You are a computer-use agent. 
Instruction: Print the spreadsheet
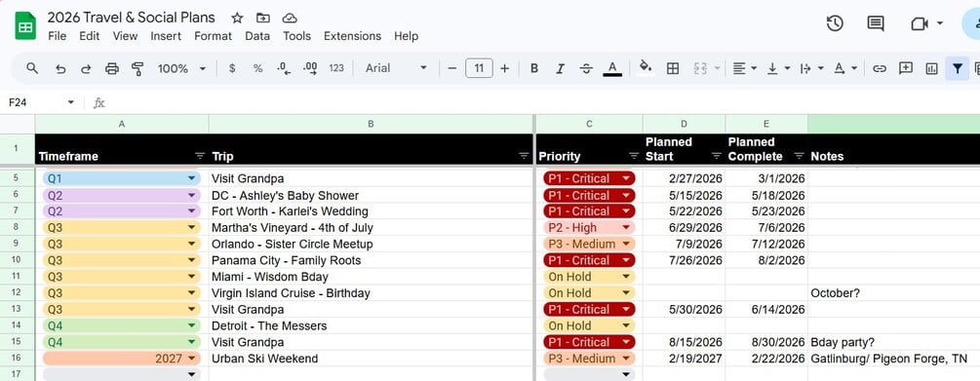112,69
